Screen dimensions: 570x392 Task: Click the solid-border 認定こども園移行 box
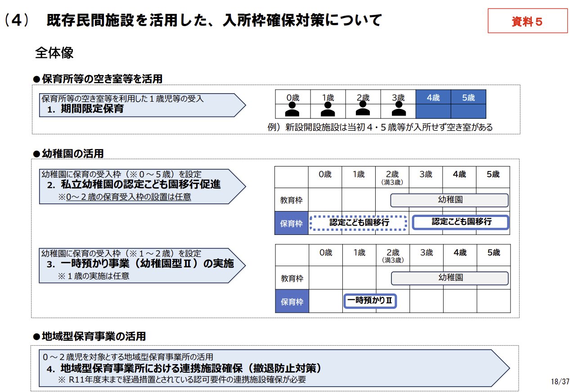pos(461,222)
